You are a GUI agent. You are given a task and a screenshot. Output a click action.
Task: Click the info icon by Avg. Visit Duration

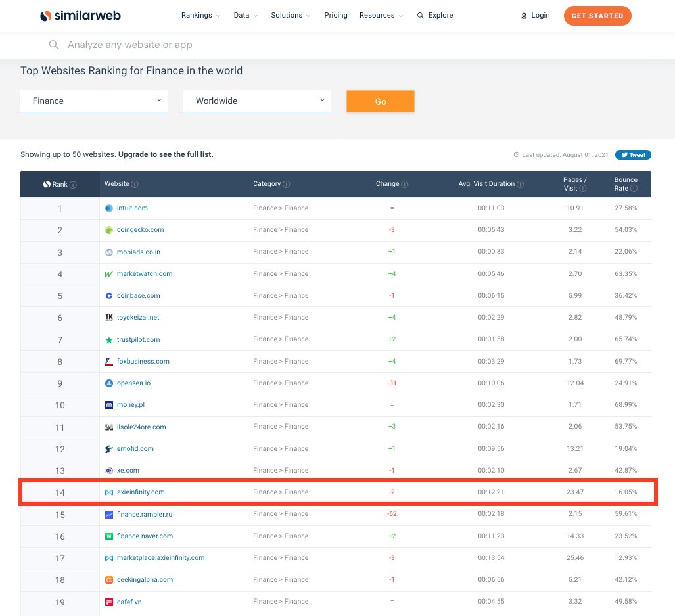(x=520, y=184)
